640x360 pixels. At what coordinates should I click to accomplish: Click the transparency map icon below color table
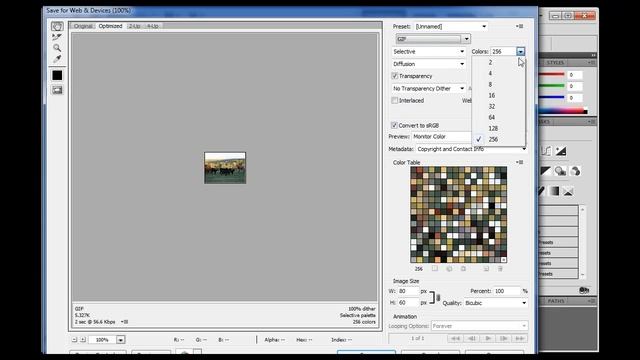[x=435, y=269]
